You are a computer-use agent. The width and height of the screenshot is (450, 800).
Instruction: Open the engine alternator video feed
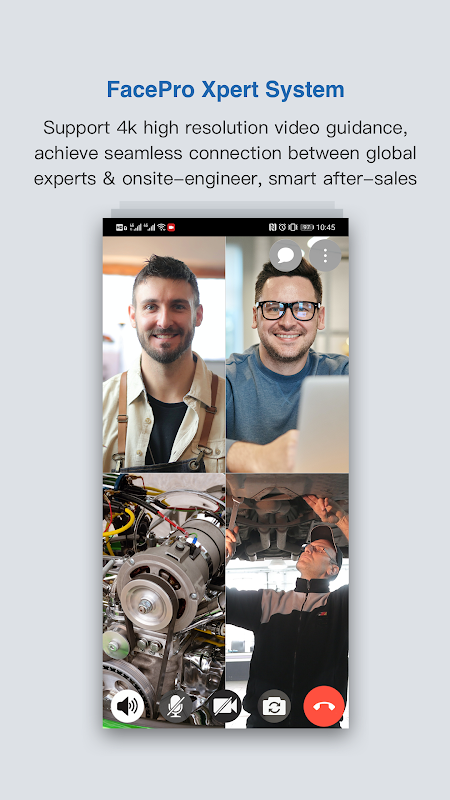[164, 601]
